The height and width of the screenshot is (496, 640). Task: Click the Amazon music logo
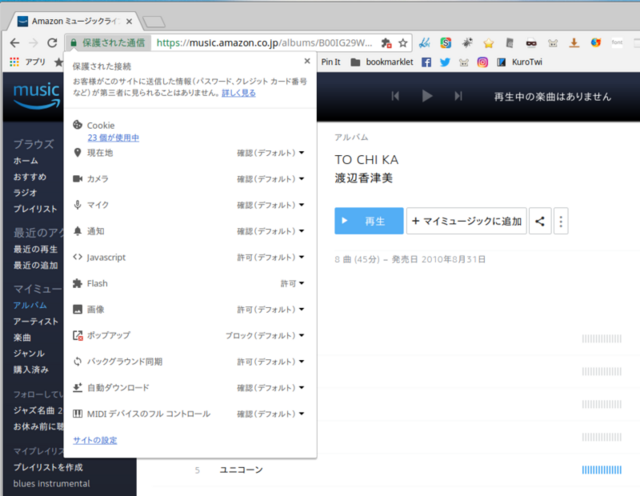(x=37, y=96)
